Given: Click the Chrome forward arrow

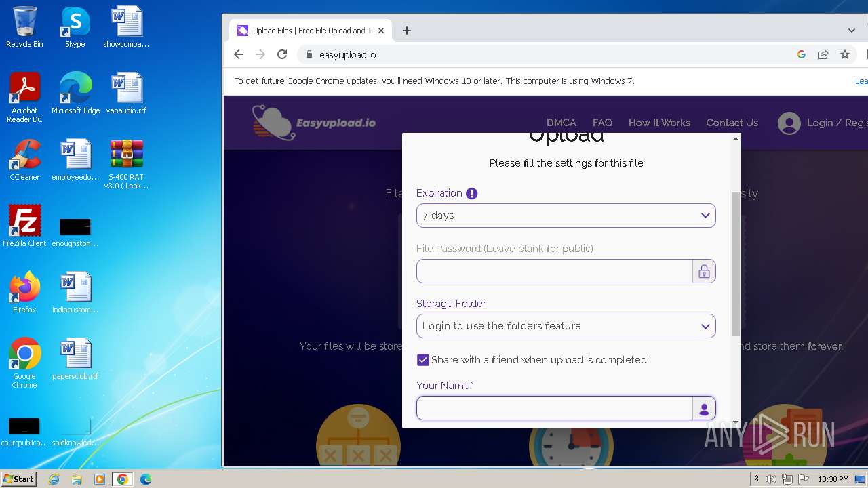Looking at the screenshot, I should (260, 54).
